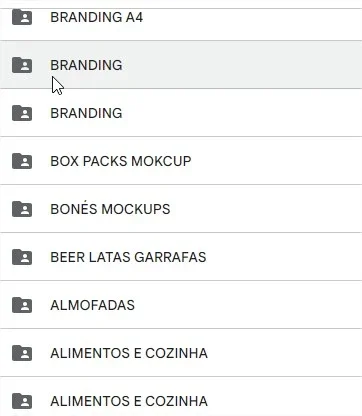Select the BONÉS MOCKUPS folder name
Viewport: 362px width, 416px height.
[x=110, y=209]
